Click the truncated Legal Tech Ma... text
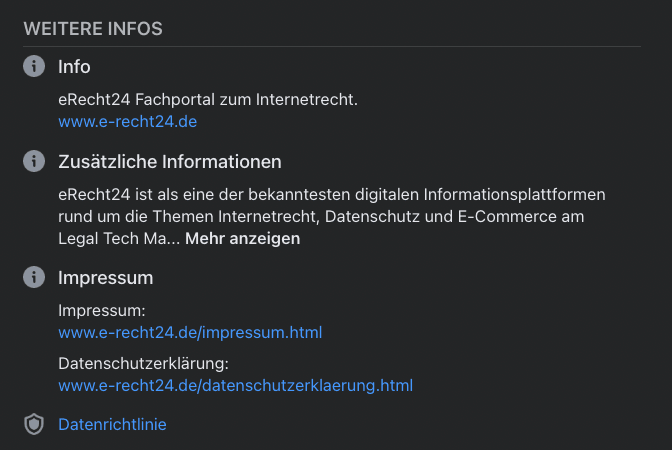Screen dimensions: 672x450 118,239
